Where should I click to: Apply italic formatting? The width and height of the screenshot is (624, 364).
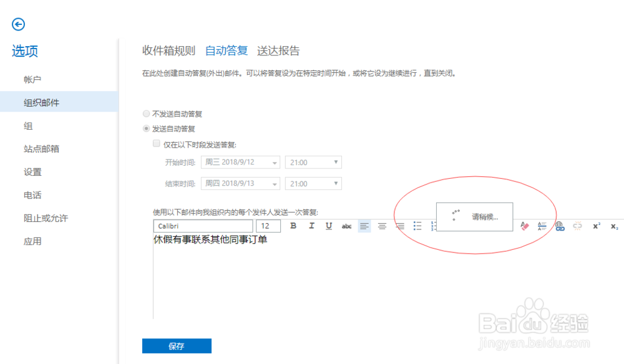(311, 226)
